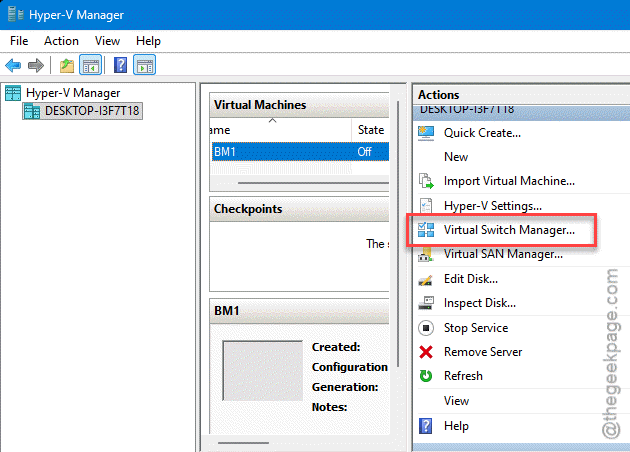Collapse the DESKTOP-I3F7T18 Actions group header
The image size is (630, 452).
click(x=521, y=112)
